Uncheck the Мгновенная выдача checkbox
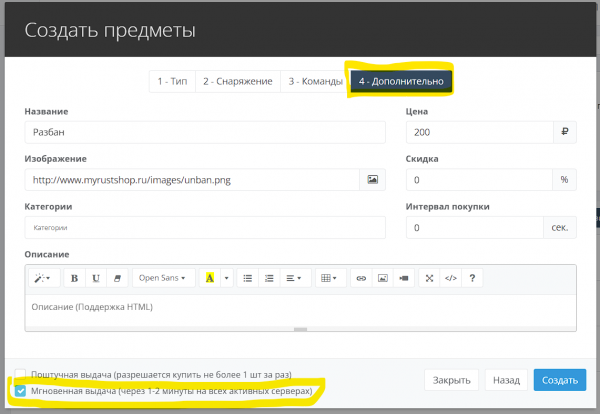This screenshot has width=600, height=414. [21, 390]
